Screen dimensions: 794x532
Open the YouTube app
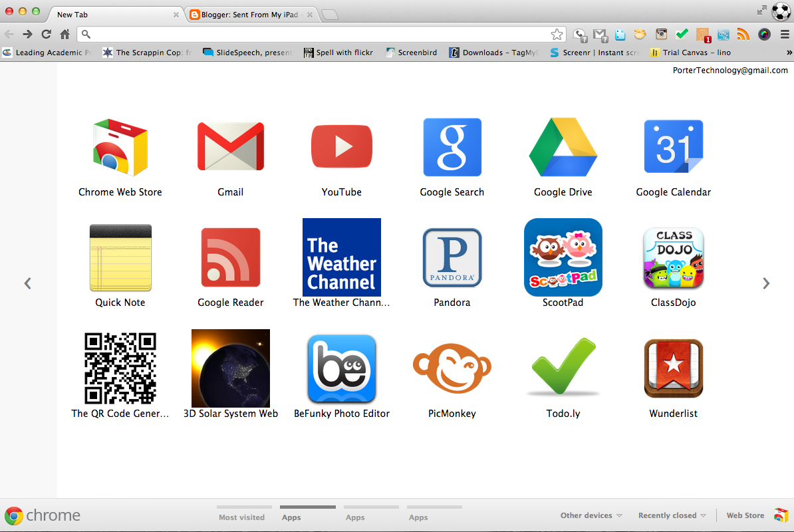[341, 146]
